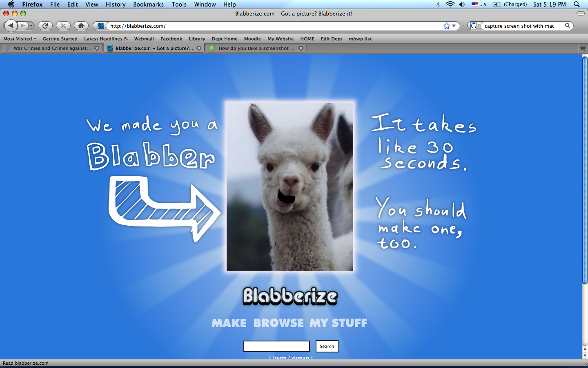The image size is (588, 368).
Task: Open the back/forward history dropdown arrow
Action: pos(31,26)
